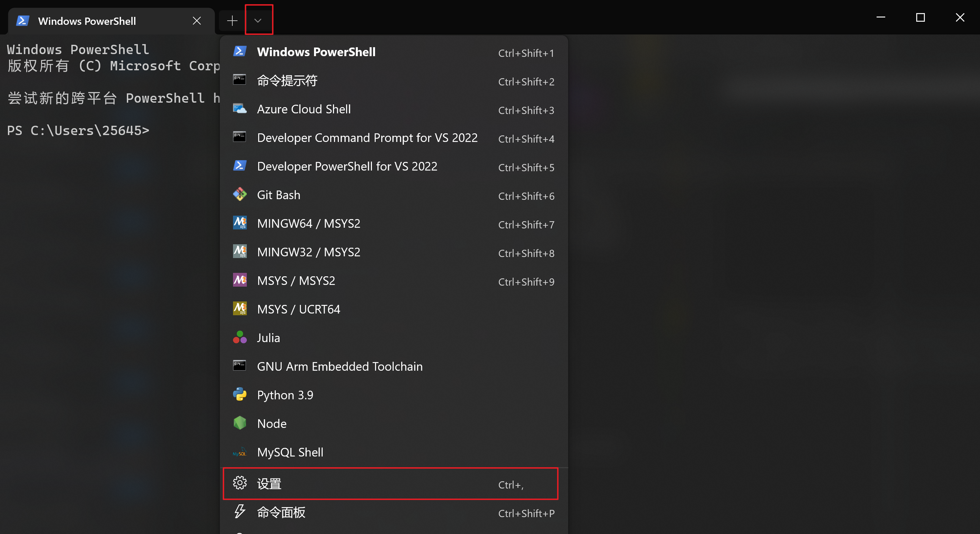Screen dimensions: 980x534
Task: Click the MINGW64 / MSYS2 icon
Action: (239, 223)
